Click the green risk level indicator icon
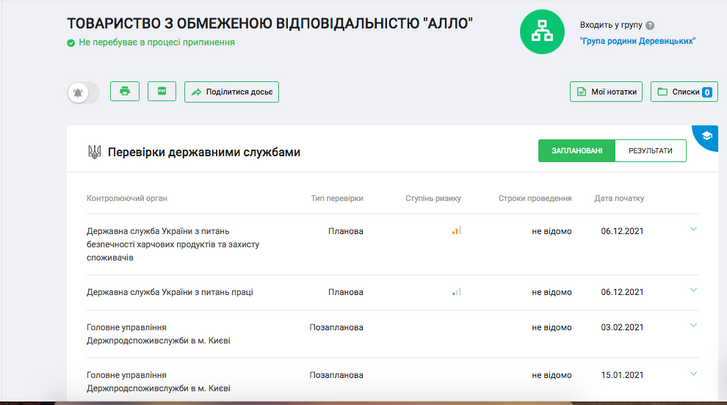Image resolution: width=727 pixels, height=405 pixels. pyautogui.click(x=457, y=291)
